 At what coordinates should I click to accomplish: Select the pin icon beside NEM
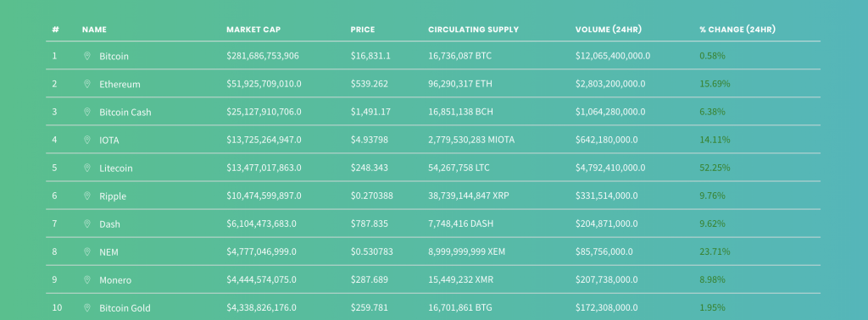tap(87, 252)
